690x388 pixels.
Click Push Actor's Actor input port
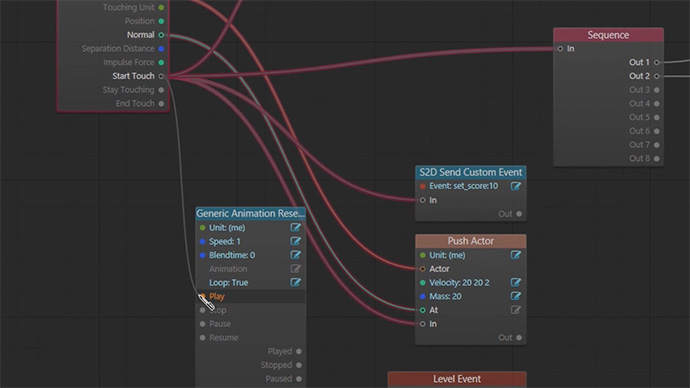coord(422,269)
